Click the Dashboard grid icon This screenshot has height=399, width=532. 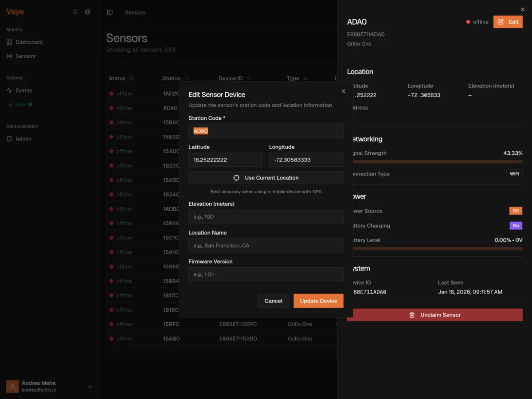click(9, 42)
